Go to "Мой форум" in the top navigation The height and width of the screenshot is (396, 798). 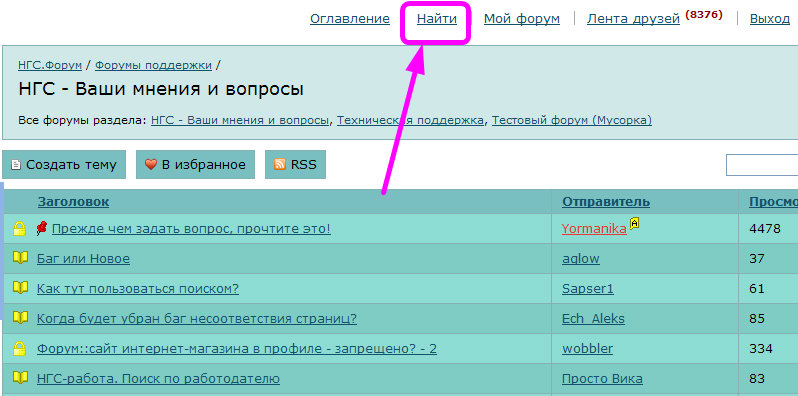pyautogui.click(x=522, y=19)
